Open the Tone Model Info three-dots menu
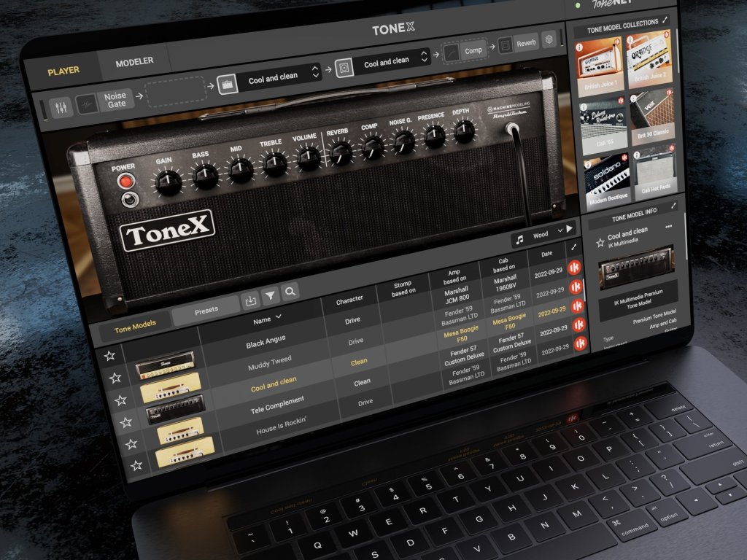 [x=669, y=226]
